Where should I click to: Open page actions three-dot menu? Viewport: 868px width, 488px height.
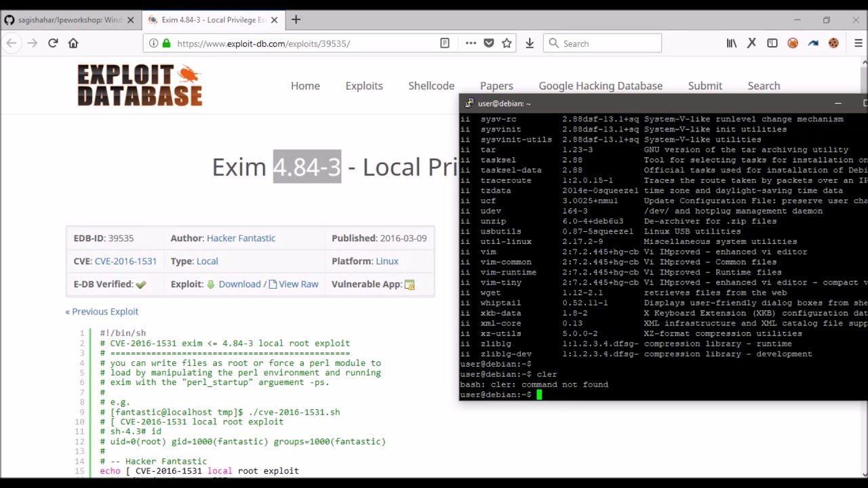pos(471,43)
